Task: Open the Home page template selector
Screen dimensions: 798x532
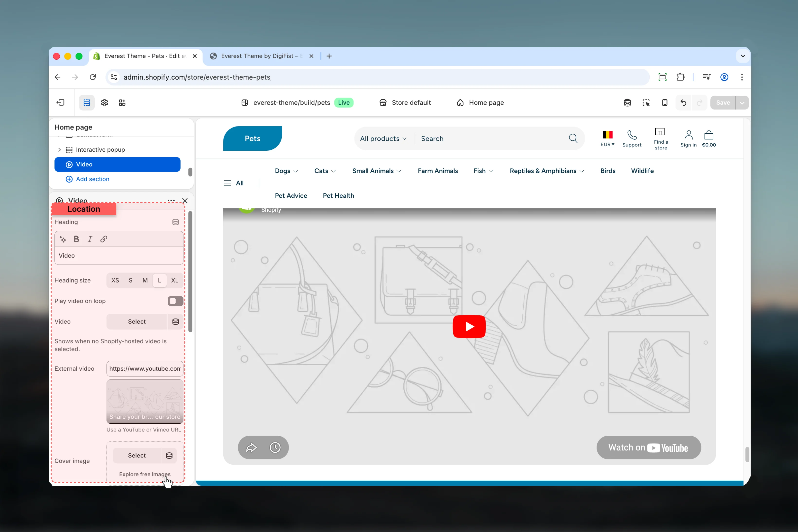Action: pos(480,102)
